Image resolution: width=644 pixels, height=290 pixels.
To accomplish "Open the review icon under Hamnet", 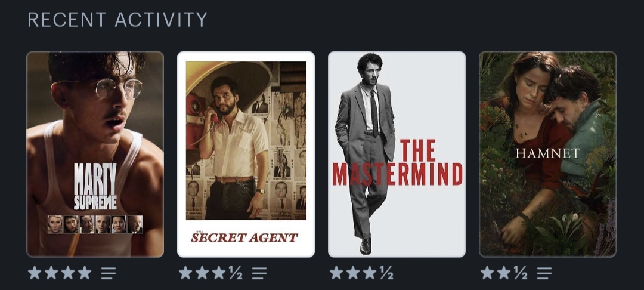I will 544,273.
